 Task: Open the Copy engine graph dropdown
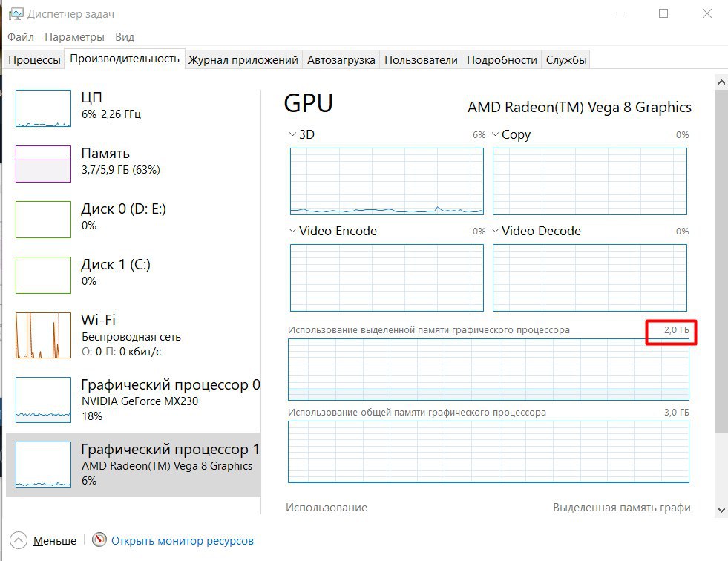496,134
